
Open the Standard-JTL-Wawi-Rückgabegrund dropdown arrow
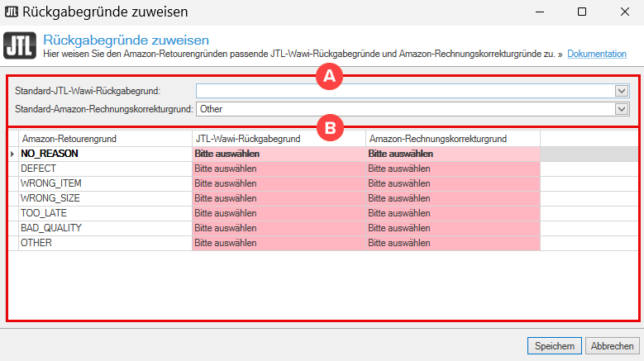(622, 91)
